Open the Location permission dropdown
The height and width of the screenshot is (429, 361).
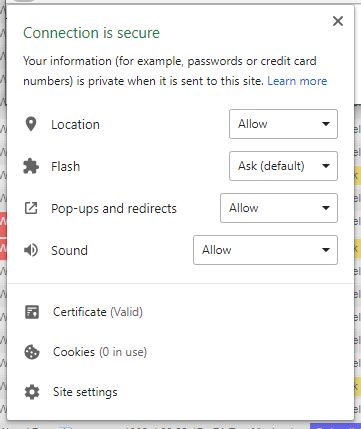pos(283,124)
